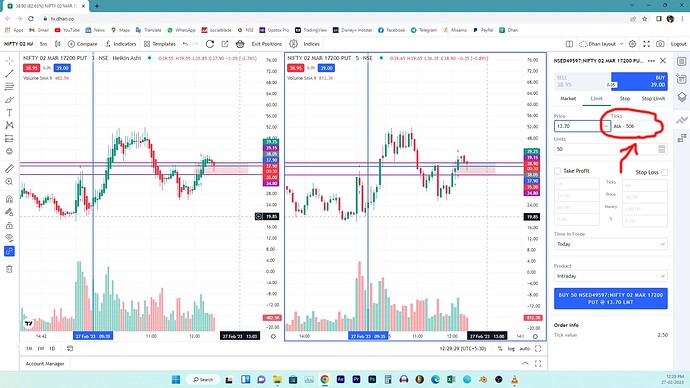Enable the Take Profit checkbox
The height and width of the screenshot is (388, 690).
pos(558,171)
